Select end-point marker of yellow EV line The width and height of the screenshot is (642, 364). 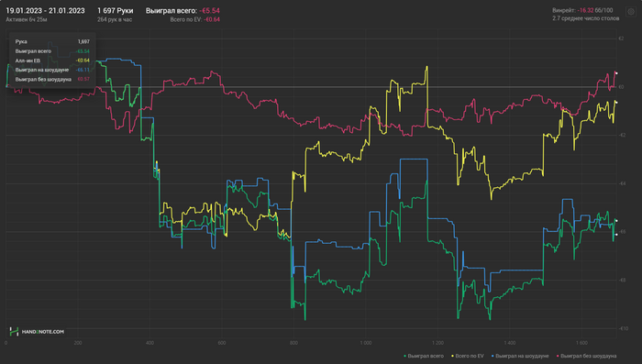coord(616,103)
